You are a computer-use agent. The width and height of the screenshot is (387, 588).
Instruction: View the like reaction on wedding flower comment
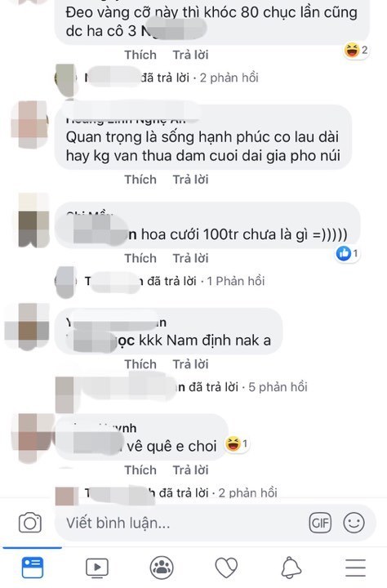[347, 254]
